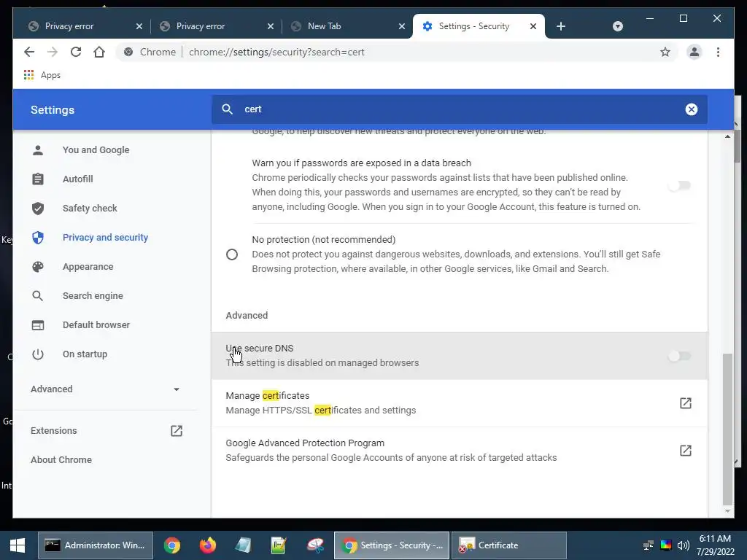Image resolution: width=747 pixels, height=560 pixels.
Task: Click the magnifier icon in settings search
Action: [x=228, y=109]
